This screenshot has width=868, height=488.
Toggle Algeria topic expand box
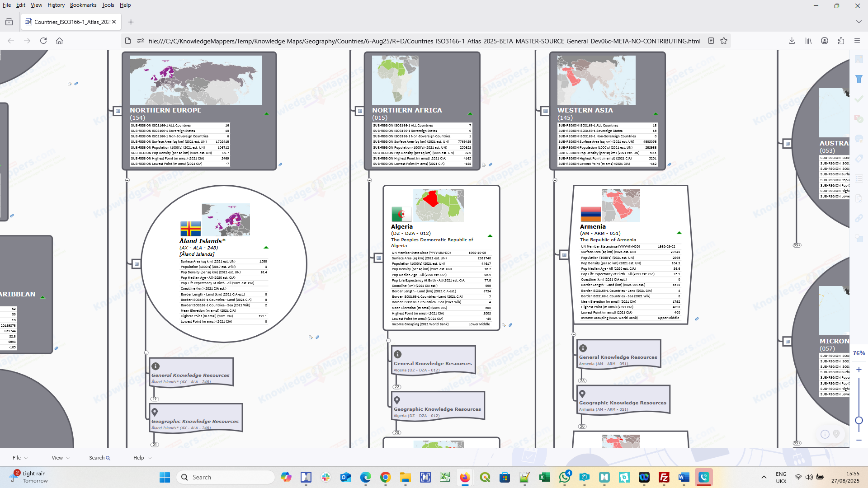pos(379,258)
